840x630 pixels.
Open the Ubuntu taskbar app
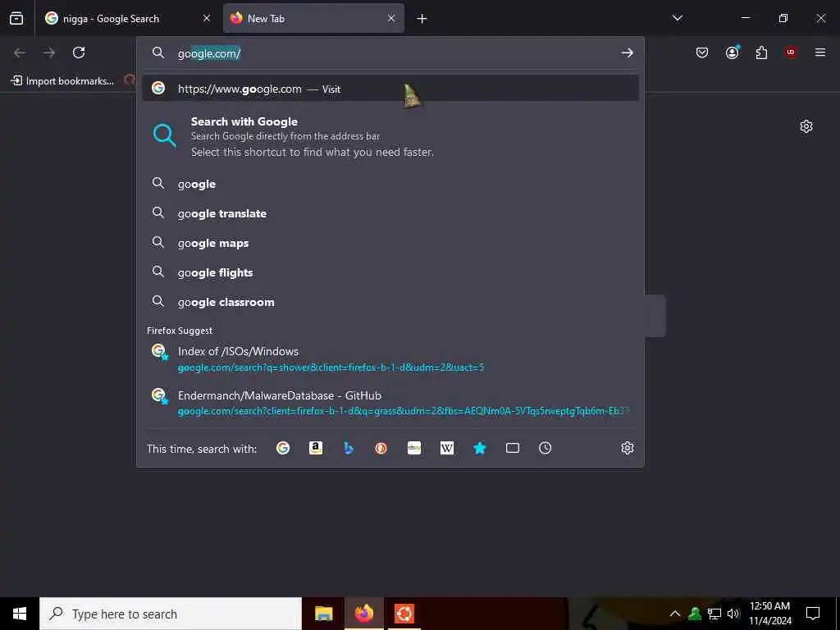404,614
